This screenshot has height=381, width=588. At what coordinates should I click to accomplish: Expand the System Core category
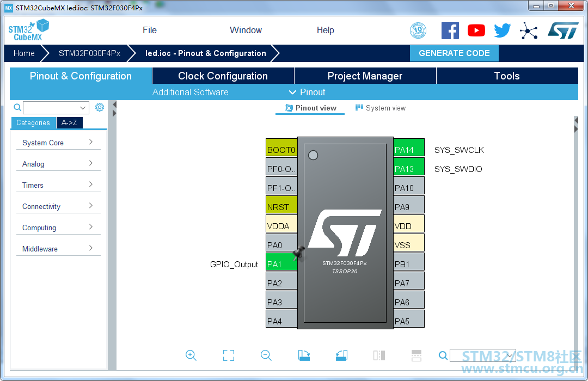(x=58, y=143)
